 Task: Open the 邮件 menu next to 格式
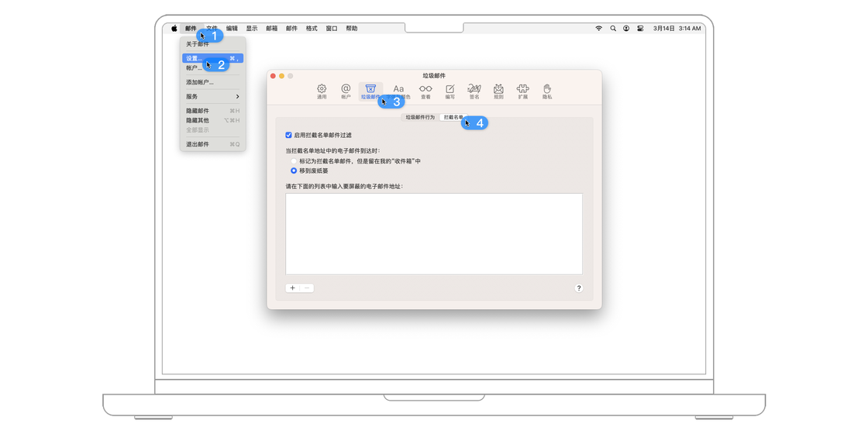tap(291, 28)
